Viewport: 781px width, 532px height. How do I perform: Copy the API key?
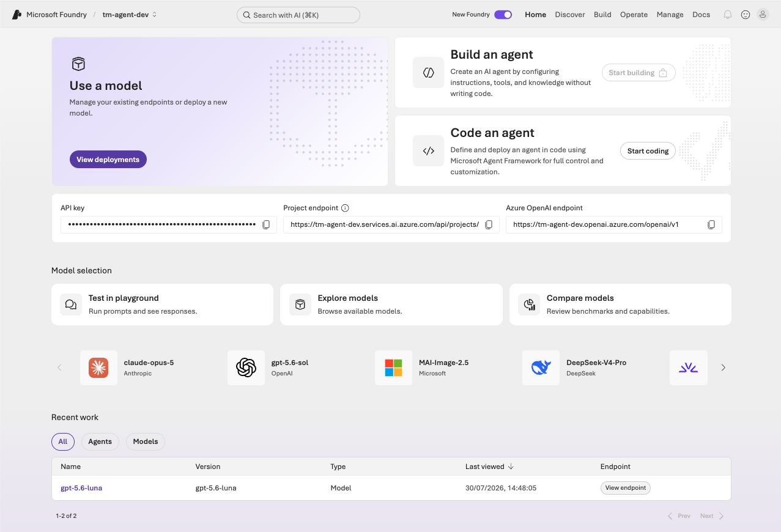[266, 224]
